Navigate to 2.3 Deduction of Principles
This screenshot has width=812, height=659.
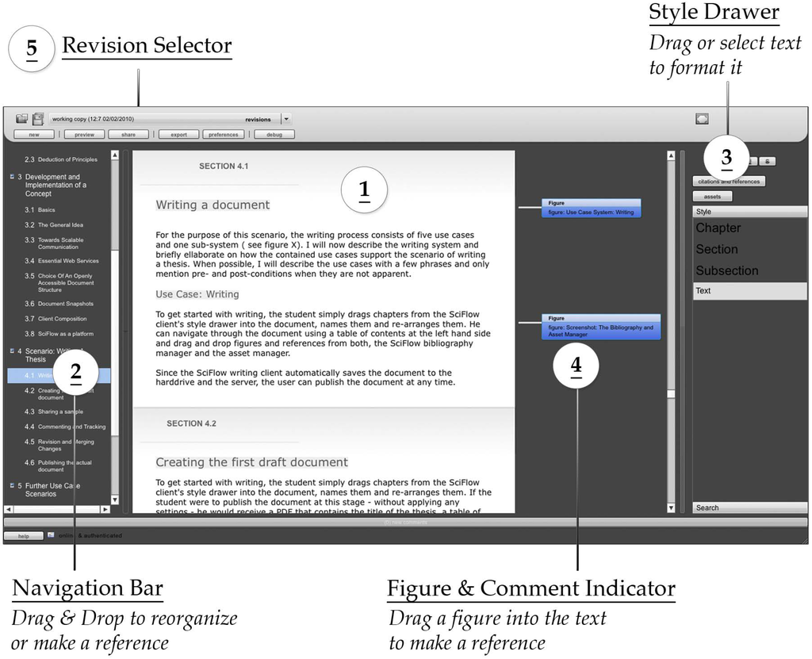[x=60, y=159]
